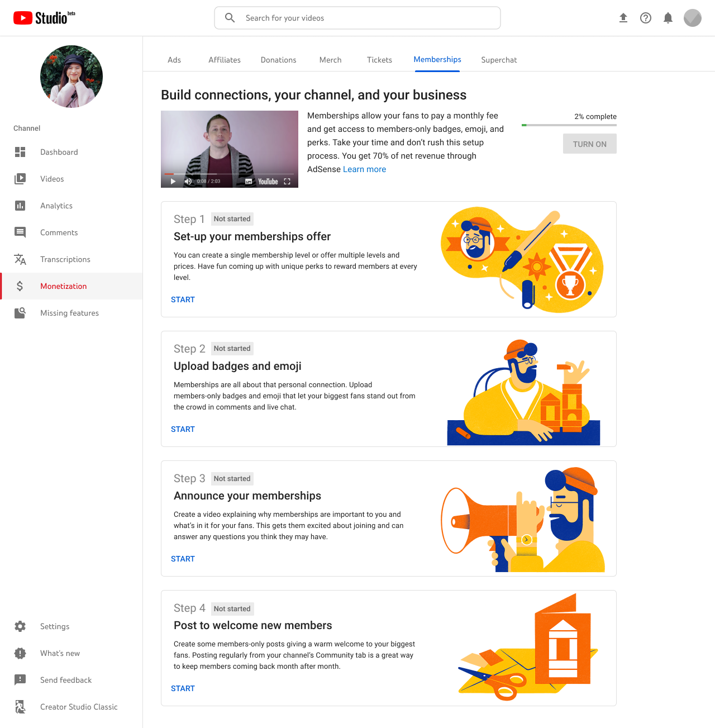Click the search for your videos field
This screenshot has width=715, height=728.
(x=357, y=18)
